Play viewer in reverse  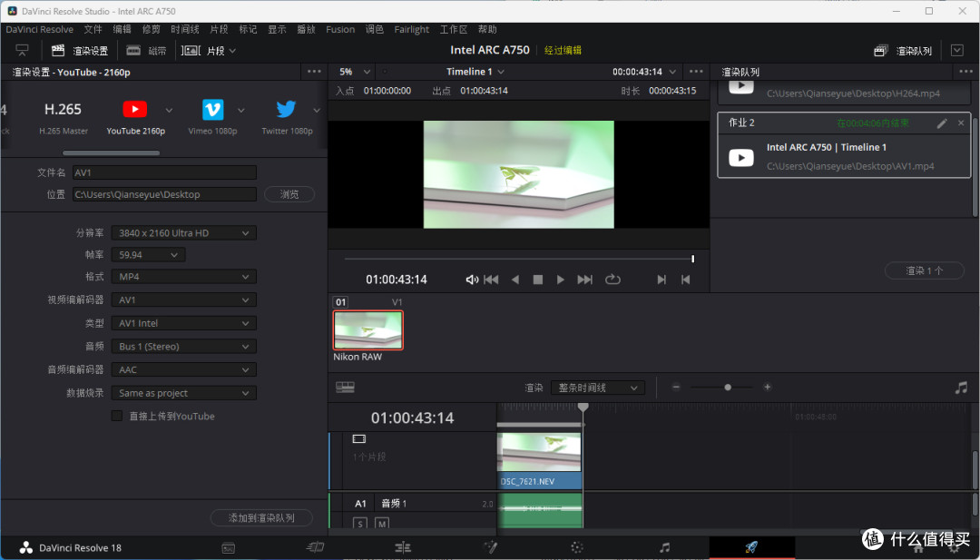pyautogui.click(x=515, y=280)
